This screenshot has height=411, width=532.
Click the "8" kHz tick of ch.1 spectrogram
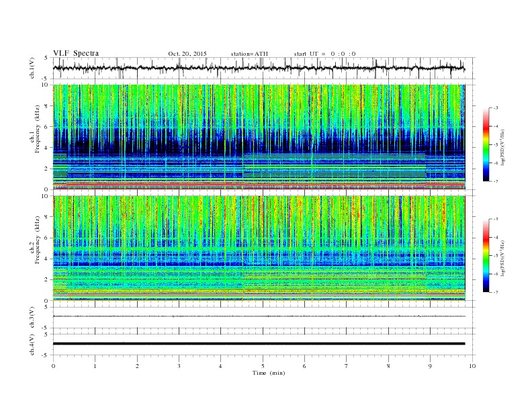coord(47,106)
